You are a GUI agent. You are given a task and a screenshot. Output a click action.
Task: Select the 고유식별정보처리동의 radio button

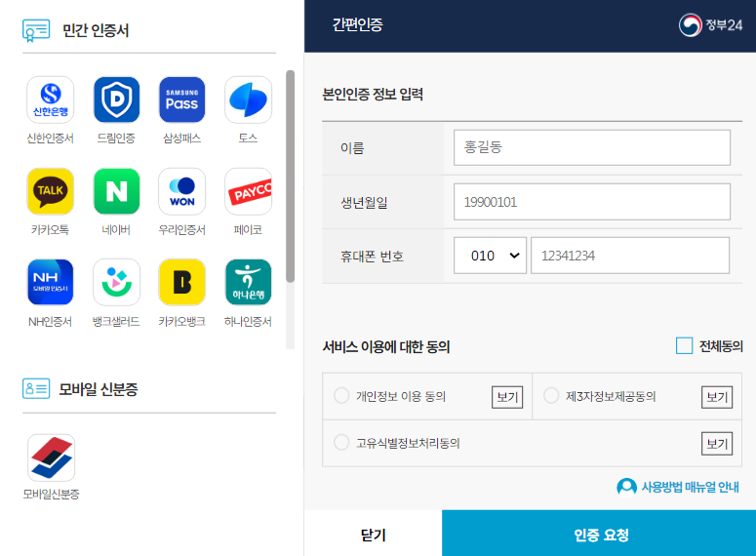pos(341,442)
